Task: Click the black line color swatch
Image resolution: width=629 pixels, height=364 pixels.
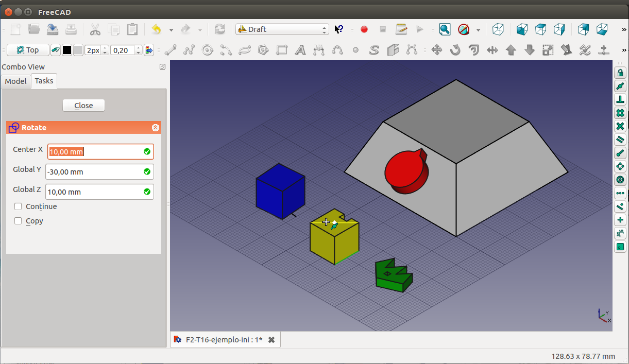Action: click(x=67, y=50)
